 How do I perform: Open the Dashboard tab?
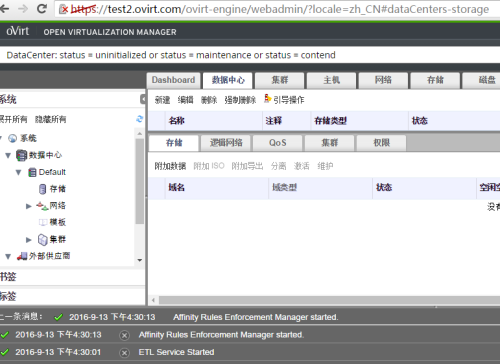click(x=173, y=80)
